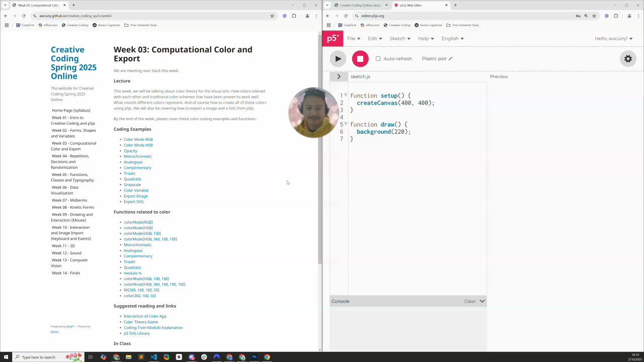Open p5.js editor settings gear
644x362 pixels.
tap(628, 59)
